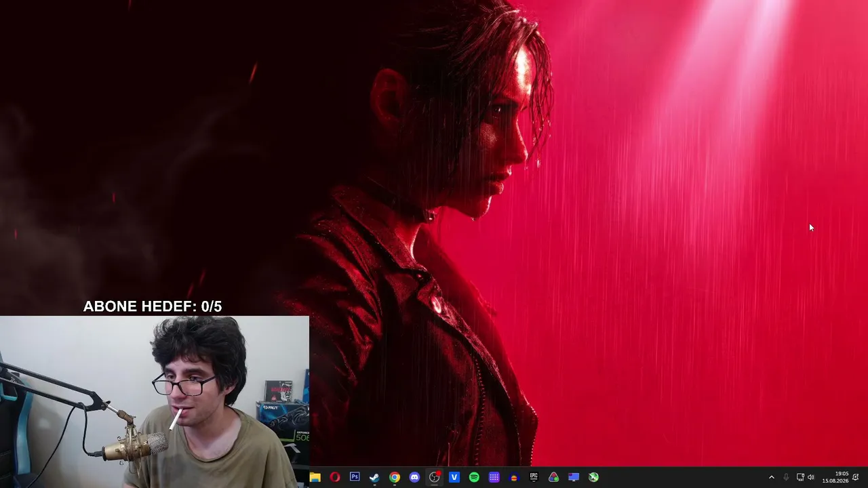868x488 pixels.
Task: Launch Epic Games Launcher from the taskbar
Action: [x=534, y=477]
